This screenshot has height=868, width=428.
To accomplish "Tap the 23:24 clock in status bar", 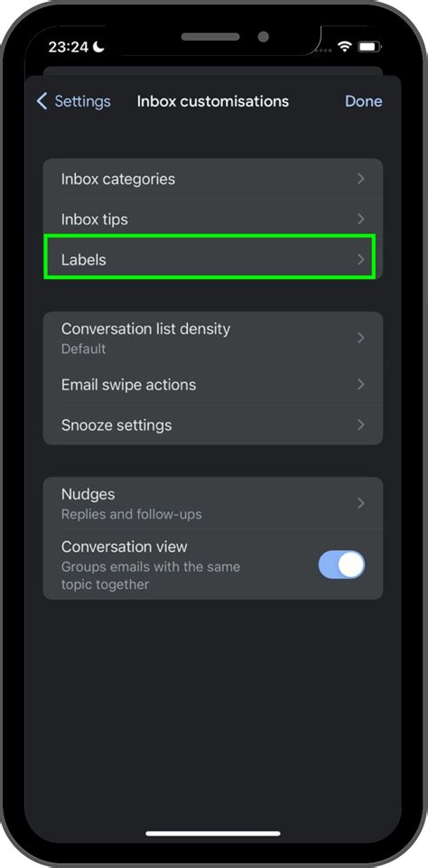I will [69, 48].
